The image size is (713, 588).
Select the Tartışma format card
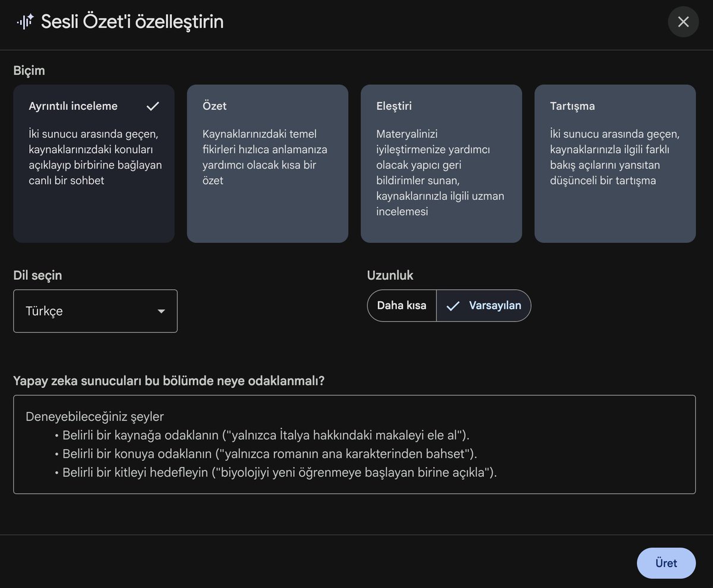[x=615, y=163]
